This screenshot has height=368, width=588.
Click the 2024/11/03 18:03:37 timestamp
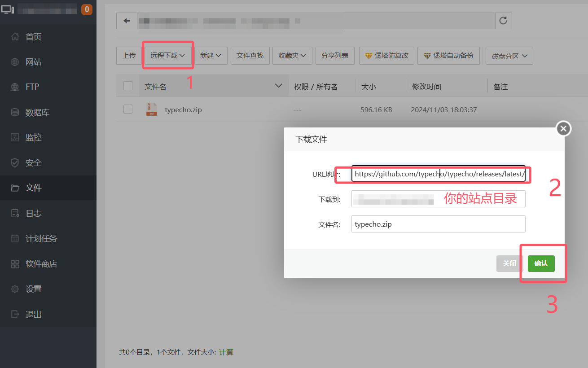tap(444, 110)
